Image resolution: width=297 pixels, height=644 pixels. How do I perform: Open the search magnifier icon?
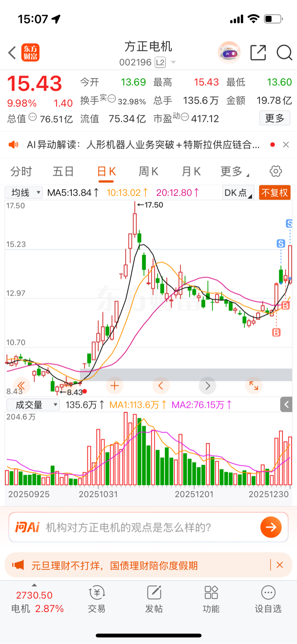point(284,53)
